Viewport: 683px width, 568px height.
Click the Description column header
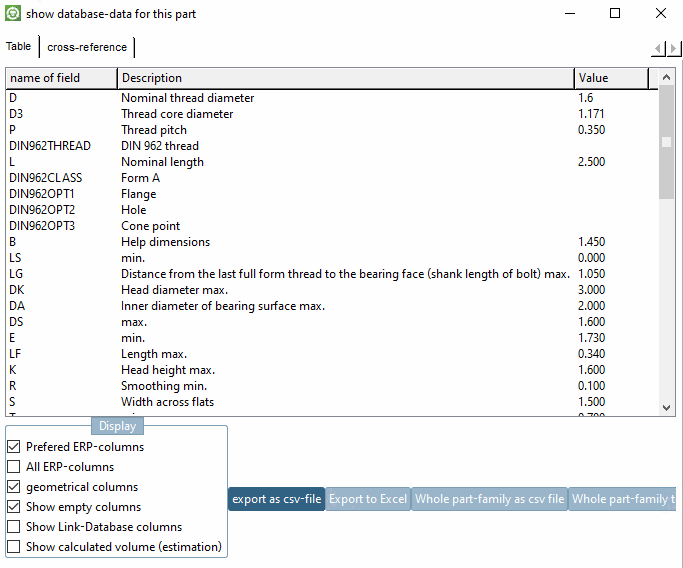click(x=346, y=78)
